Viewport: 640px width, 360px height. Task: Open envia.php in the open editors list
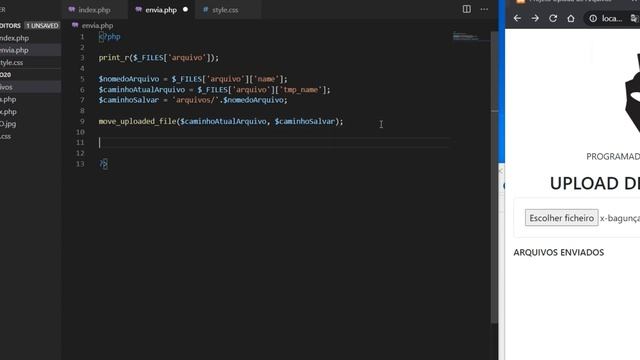click(x=31, y=50)
